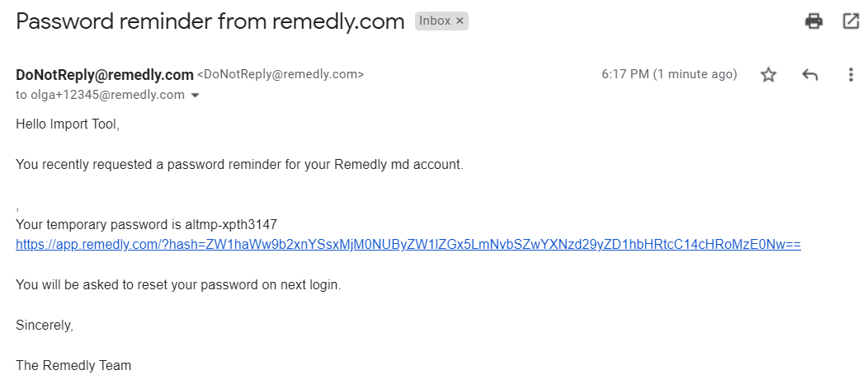Image resolution: width=868 pixels, height=389 pixels.
Task: Star this password reminder message
Action: click(768, 75)
